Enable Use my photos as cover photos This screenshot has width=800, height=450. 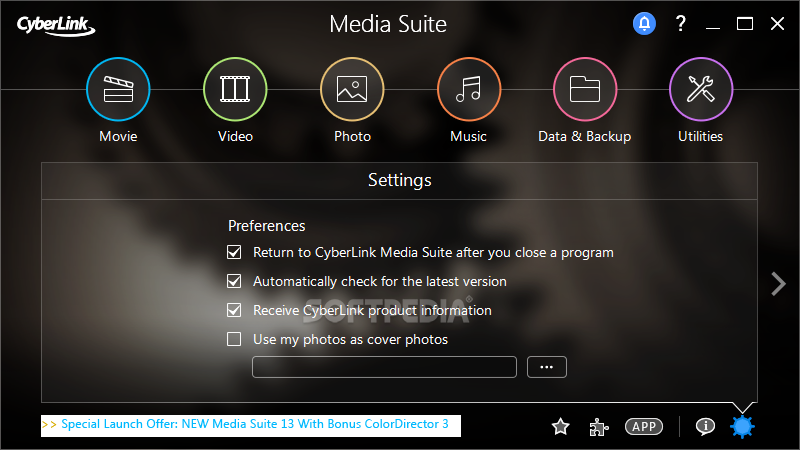click(x=234, y=339)
